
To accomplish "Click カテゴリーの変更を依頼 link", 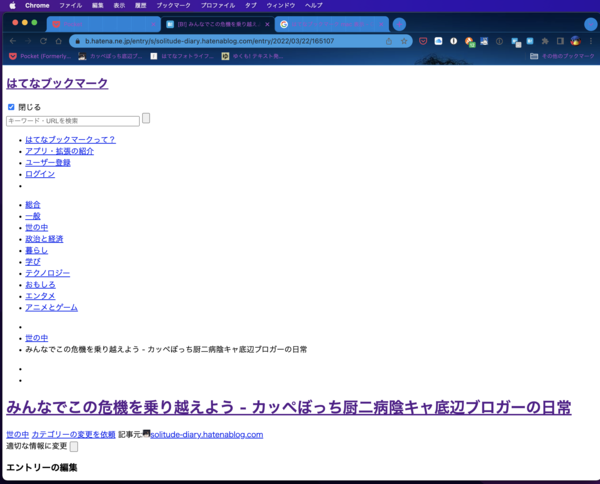I will click(x=73, y=435).
